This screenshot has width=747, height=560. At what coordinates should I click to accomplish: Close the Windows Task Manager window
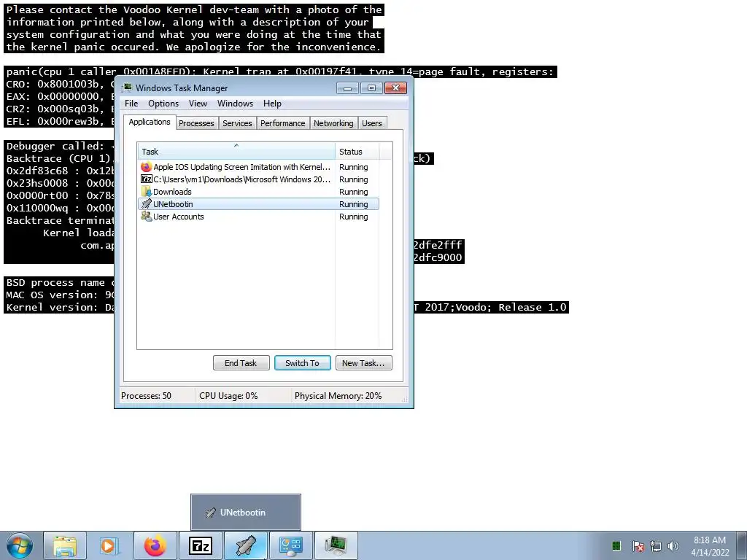click(395, 88)
